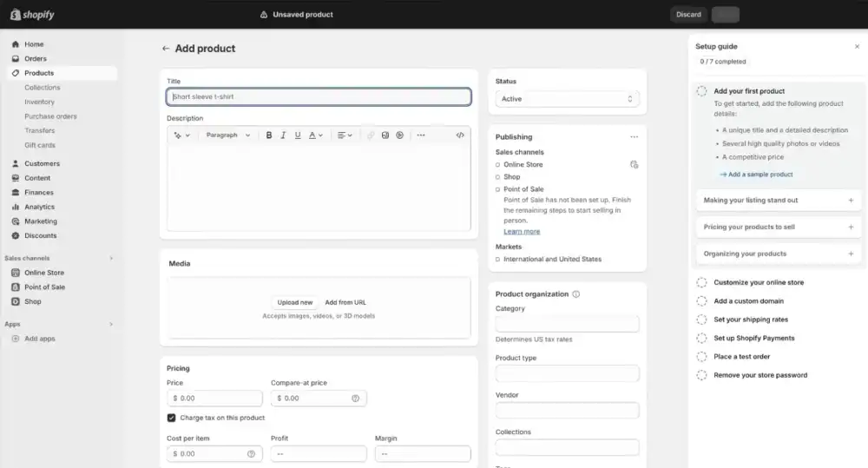Apply italic formatting in description toolbar
The height and width of the screenshot is (468, 868).
pyautogui.click(x=284, y=135)
